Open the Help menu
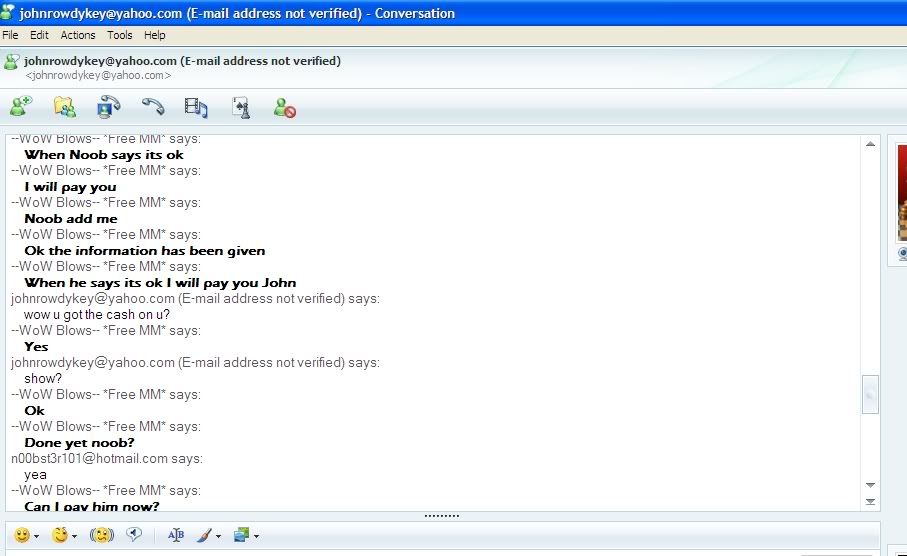 (x=154, y=35)
